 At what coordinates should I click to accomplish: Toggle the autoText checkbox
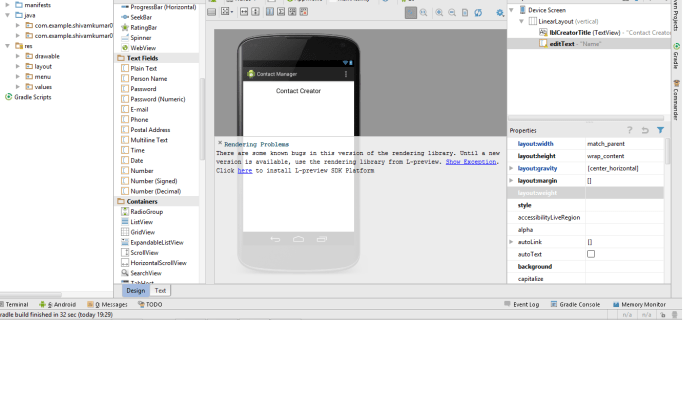click(x=591, y=254)
